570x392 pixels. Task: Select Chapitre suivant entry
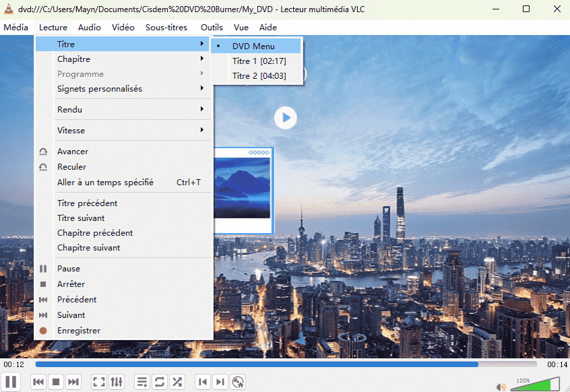(123, 248)
